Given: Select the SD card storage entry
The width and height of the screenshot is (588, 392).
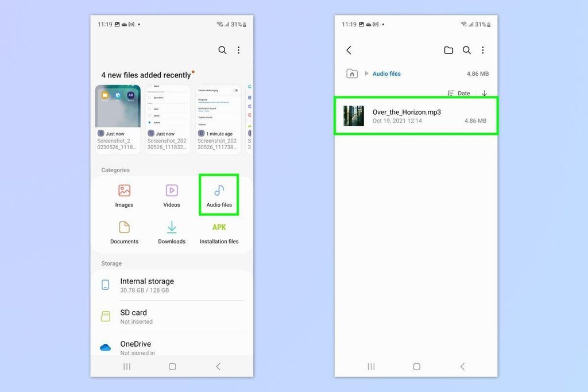Looking at the screenshot, I should [x=172, y=317].
